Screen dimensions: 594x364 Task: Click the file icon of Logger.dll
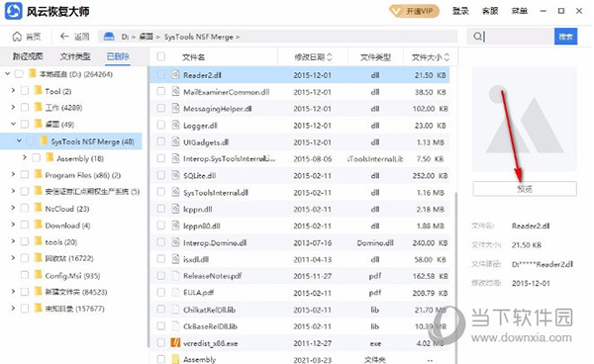click(x=175, y=125)
